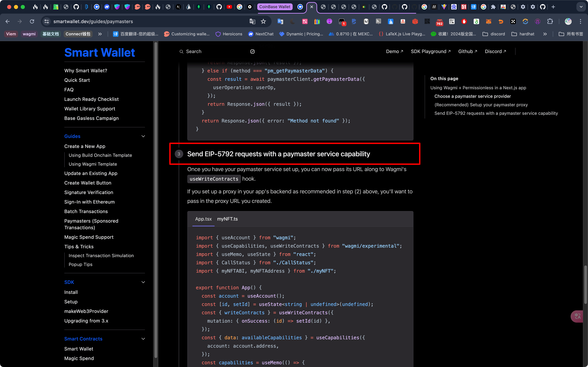Open the MetaMask fox extension
Image resolution: width=588 pixels, height=367 pixels.
[x=488, y=21]
